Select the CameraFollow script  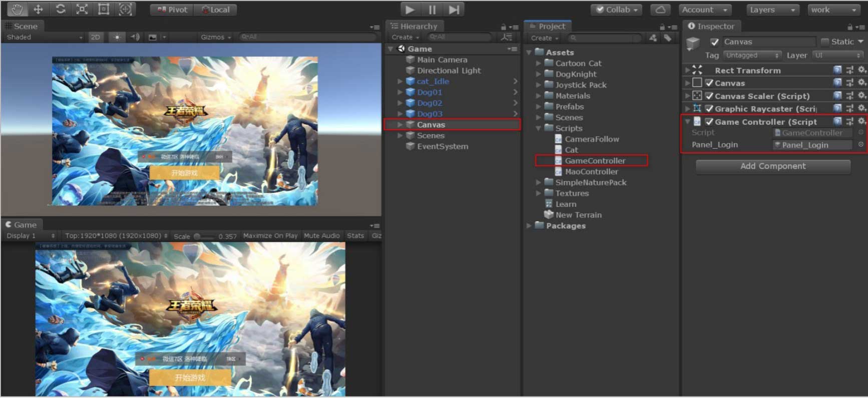(x=592, y=139)
